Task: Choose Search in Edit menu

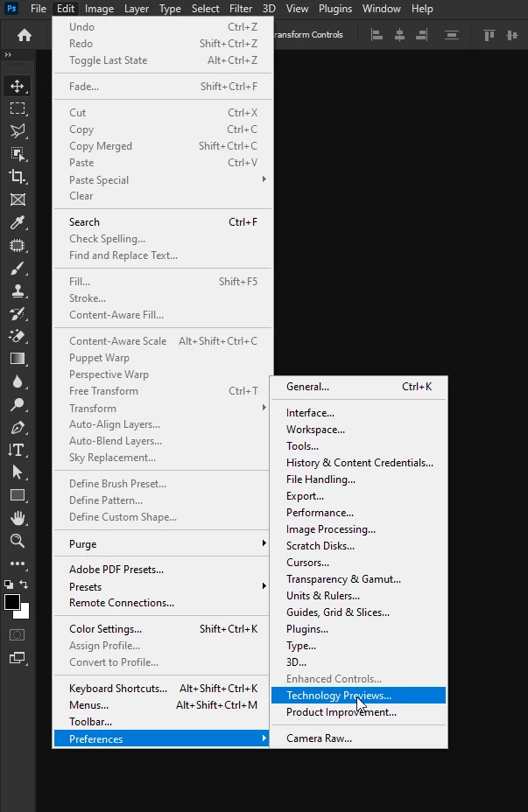Action: [163, 222]
